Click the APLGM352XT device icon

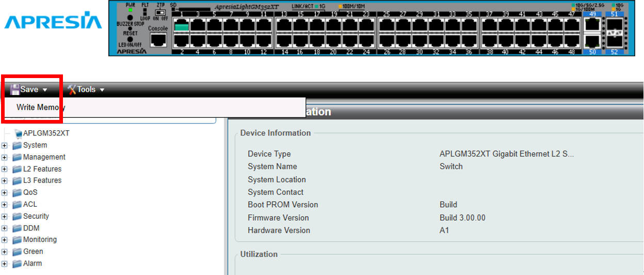pos(18,133)
